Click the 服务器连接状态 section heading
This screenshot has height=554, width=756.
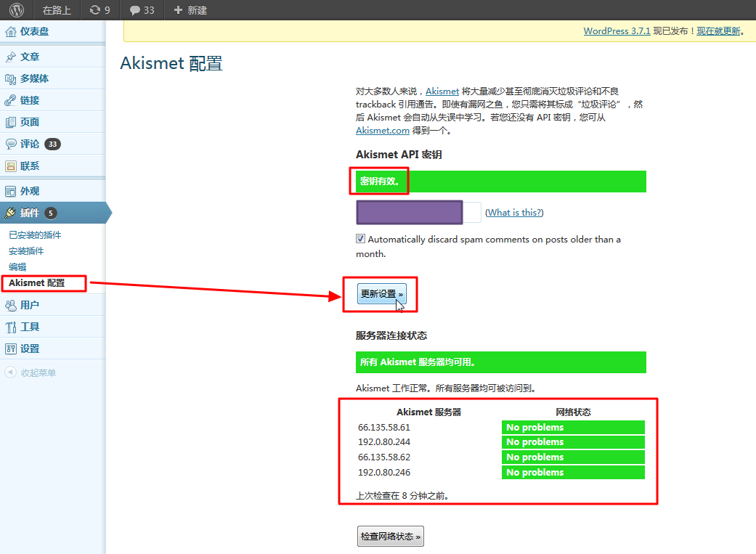(x=391, y=335)
